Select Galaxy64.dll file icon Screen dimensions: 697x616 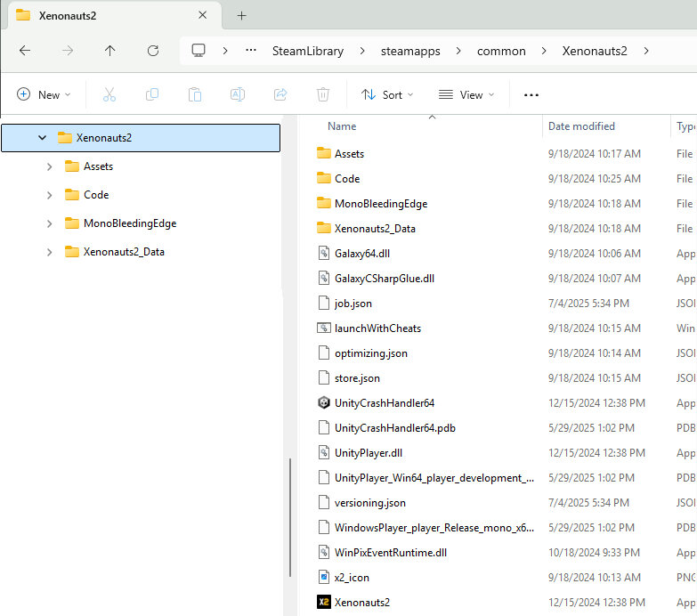coord(324,253)
